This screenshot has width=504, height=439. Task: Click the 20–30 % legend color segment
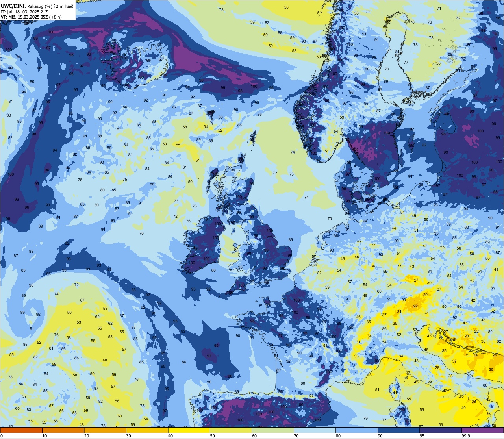coord(105,430)
